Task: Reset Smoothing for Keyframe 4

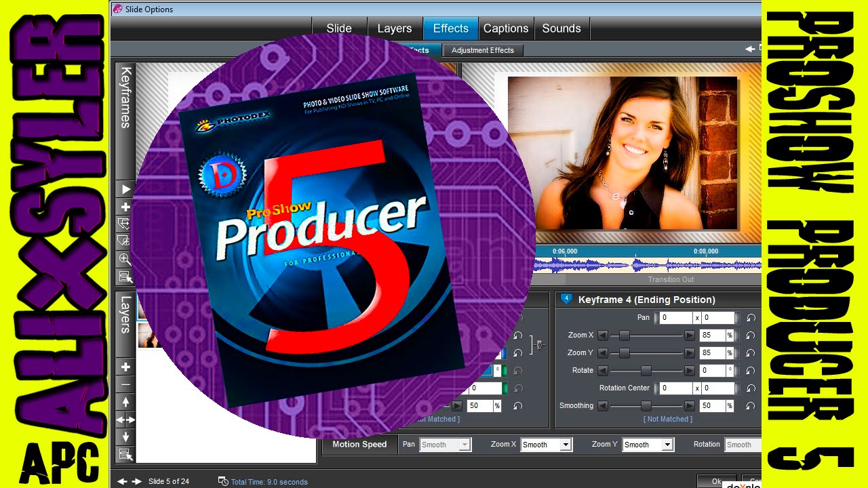Action: (x=751, y=405)
